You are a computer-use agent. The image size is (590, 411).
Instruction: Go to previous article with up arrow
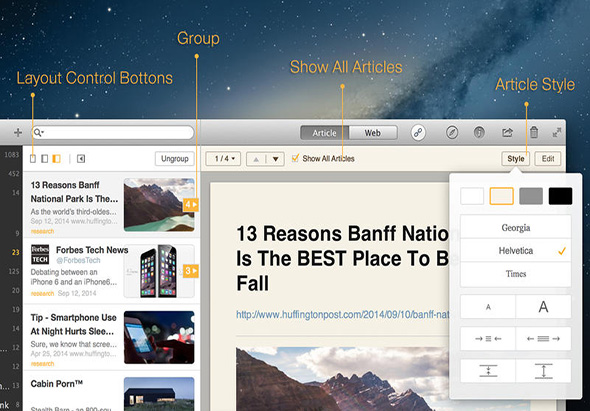point(256,159)
